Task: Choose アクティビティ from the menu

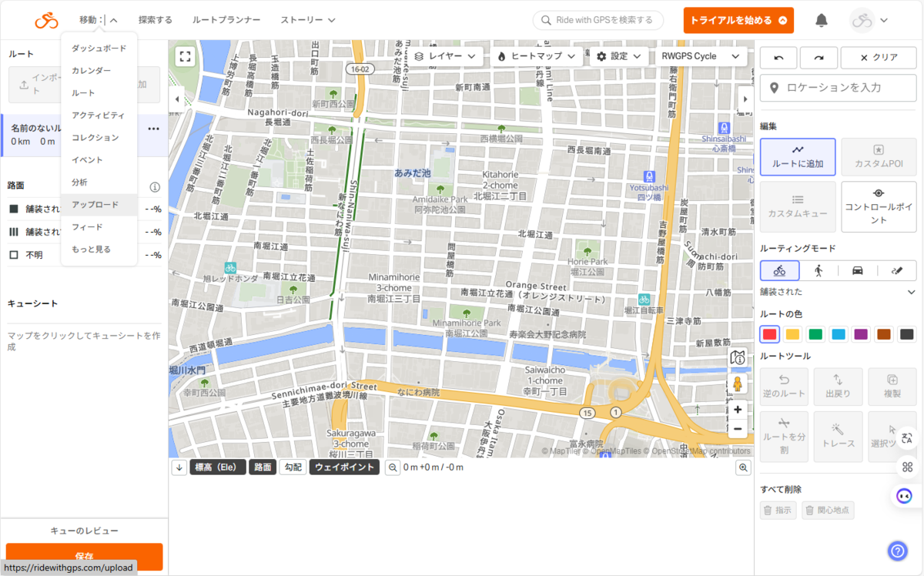Action: point(99,115)
